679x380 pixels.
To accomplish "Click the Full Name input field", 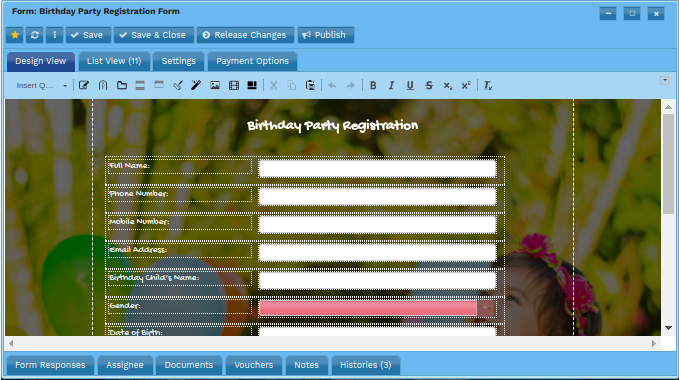I will tap(377, 169).
